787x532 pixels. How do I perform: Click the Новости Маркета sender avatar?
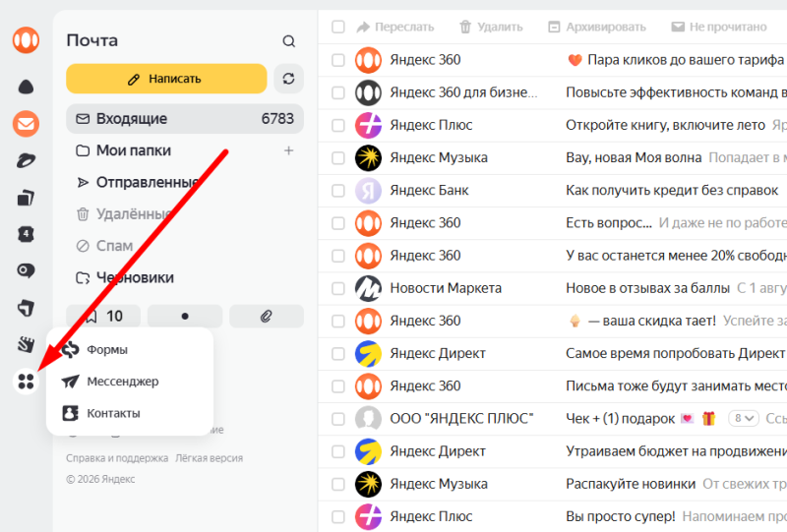368,288
